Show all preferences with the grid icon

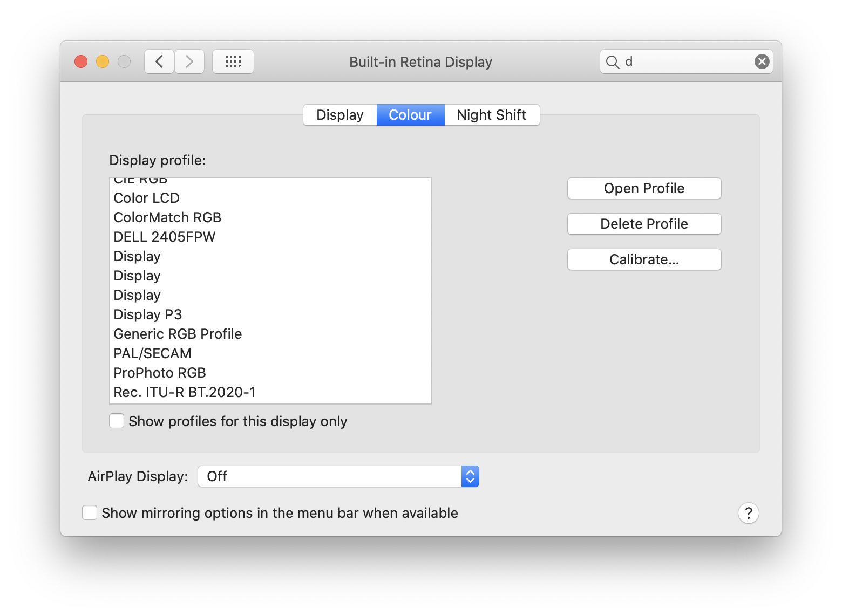[x=233, y=61]
